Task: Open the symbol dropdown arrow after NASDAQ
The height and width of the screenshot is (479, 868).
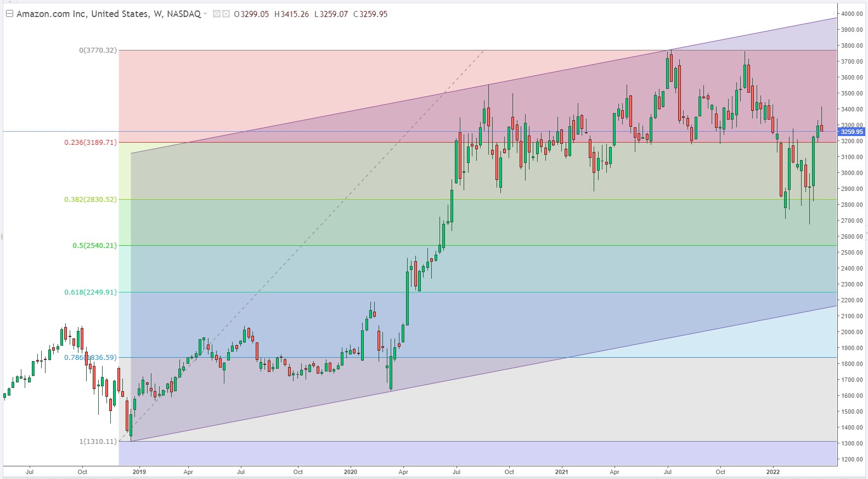Action: [206, 14]
